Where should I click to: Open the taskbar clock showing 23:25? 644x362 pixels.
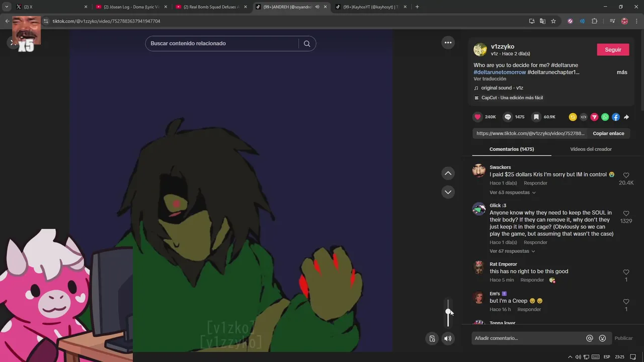point(619,357)
